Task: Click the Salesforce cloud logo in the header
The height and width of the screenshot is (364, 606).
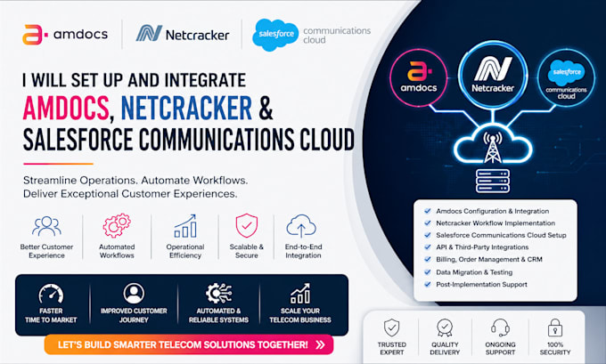Action: pos(275,35)
